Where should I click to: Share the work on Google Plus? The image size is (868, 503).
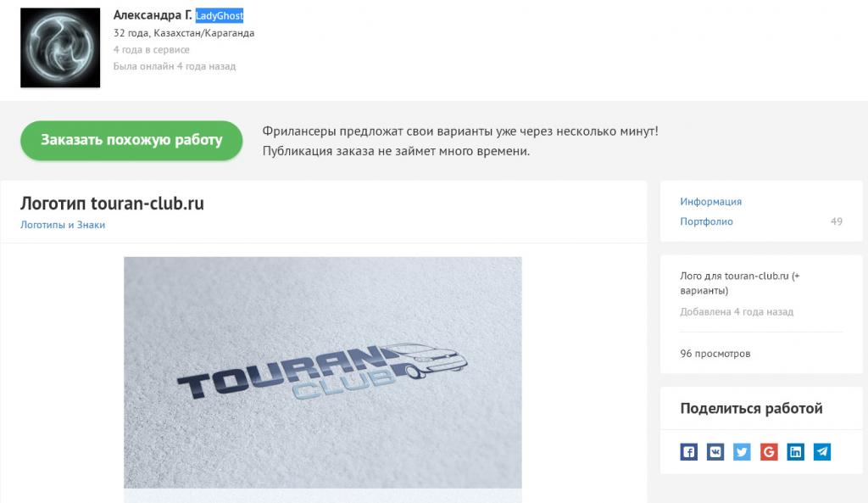(769, 451)
